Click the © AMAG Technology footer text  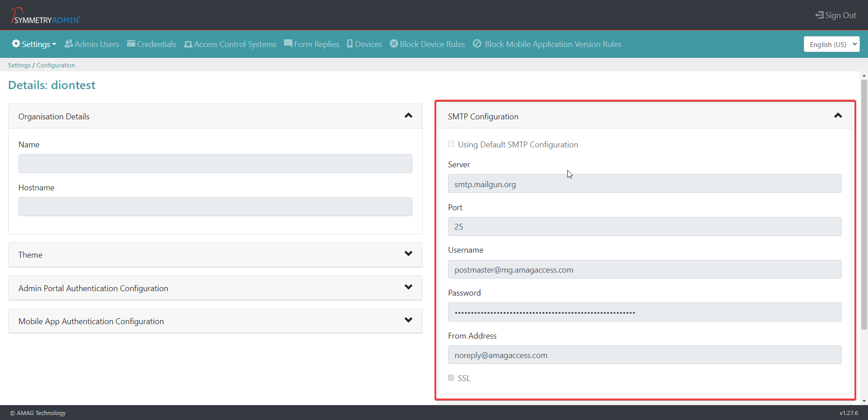coord(38,413)
